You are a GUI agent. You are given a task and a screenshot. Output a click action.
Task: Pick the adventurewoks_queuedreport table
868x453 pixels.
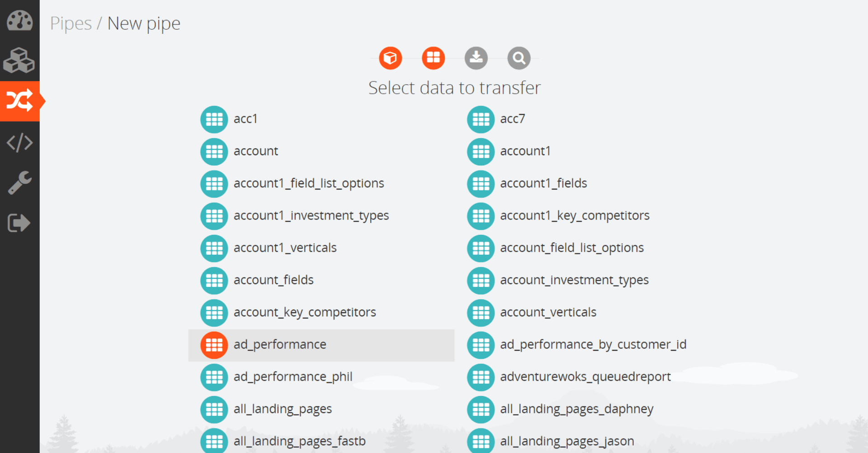click(585, 377)
